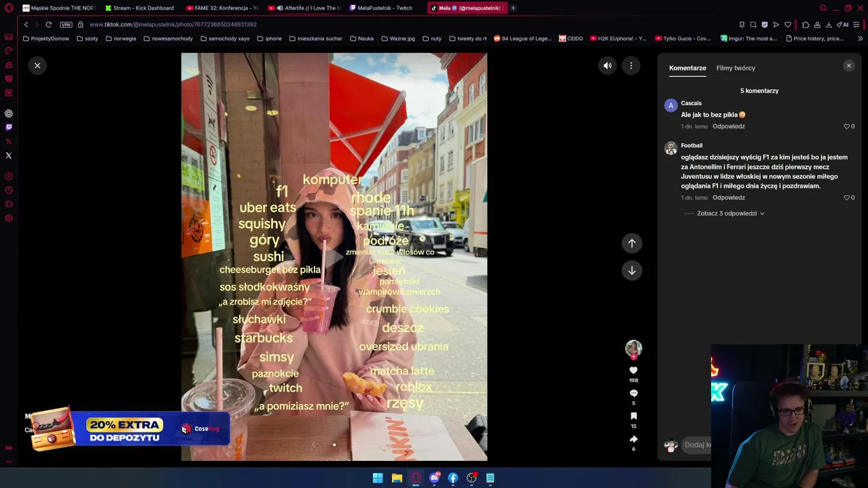
Task: Open the Opera snapshot tool icon
Action: [753, 24]
